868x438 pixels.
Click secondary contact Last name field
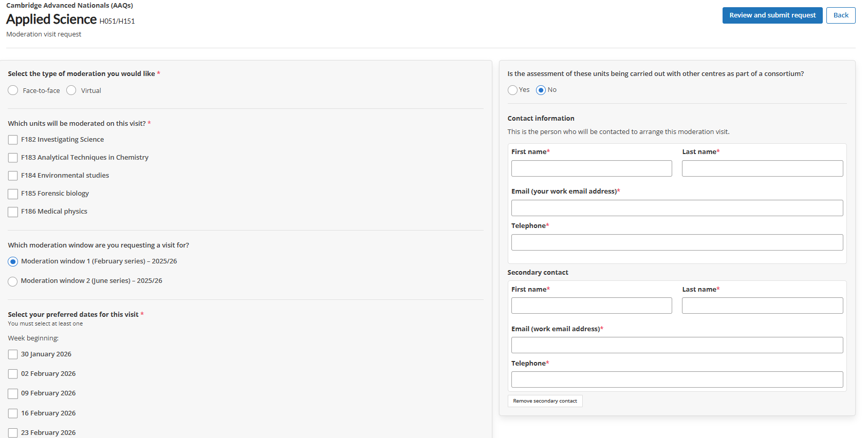[x=762, y=306]
